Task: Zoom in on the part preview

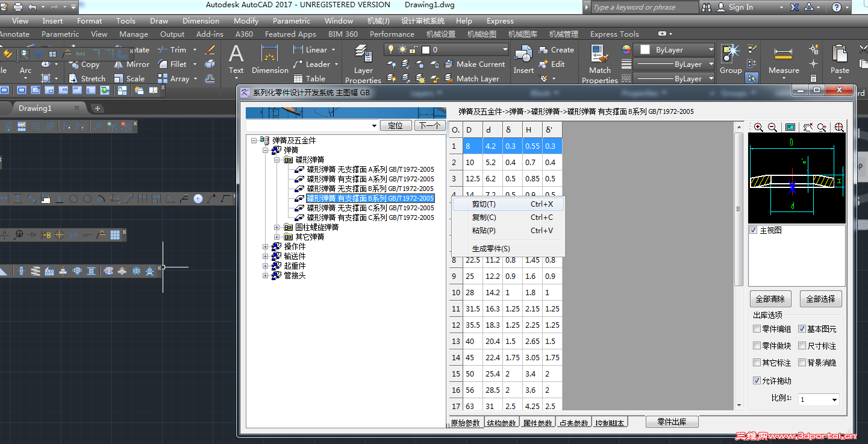Action: click(758, 127)
